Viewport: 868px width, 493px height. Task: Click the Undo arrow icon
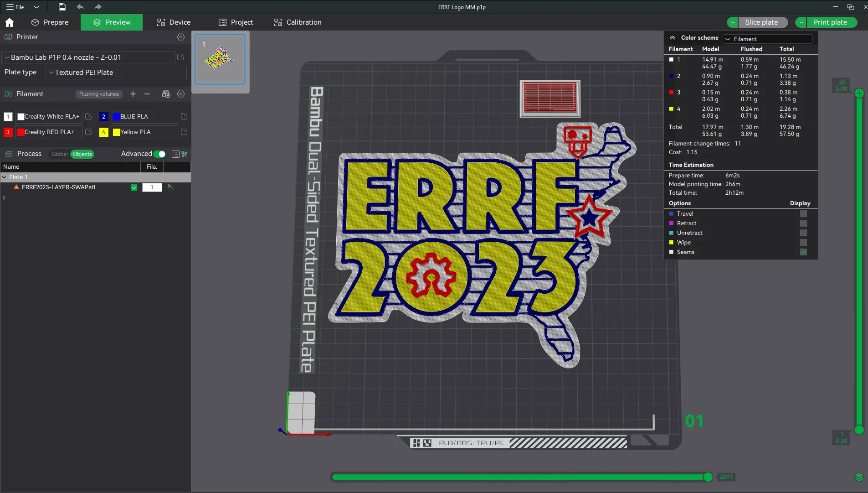click(80, 7)
